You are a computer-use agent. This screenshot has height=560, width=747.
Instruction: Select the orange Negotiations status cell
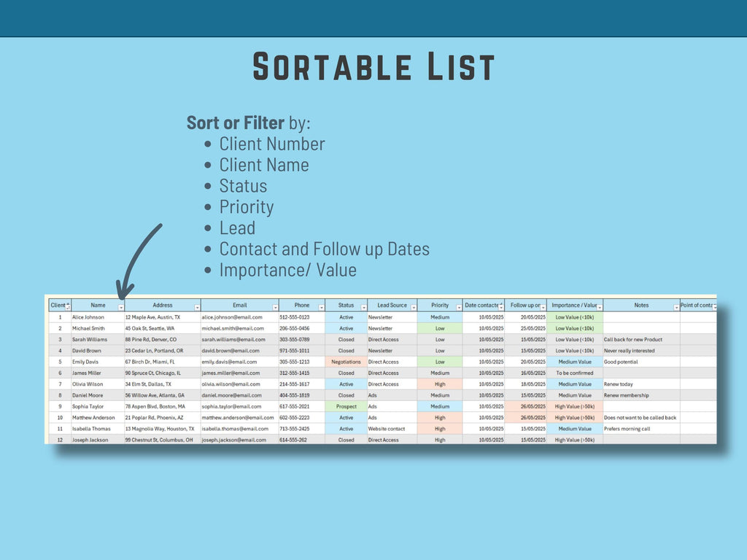[x=346, y=362]
